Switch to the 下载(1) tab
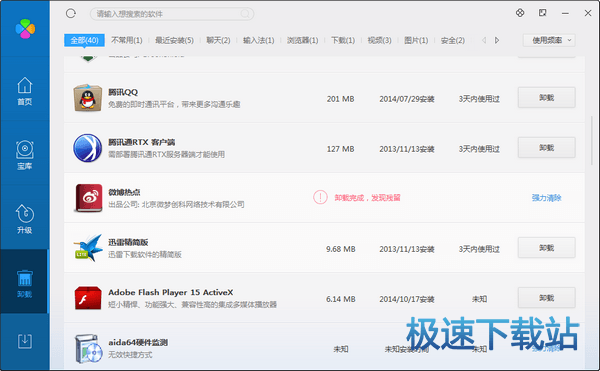Image resolution: width=600 pixels, height=371 pixels. pyautogui.click(x=343, y=40)
